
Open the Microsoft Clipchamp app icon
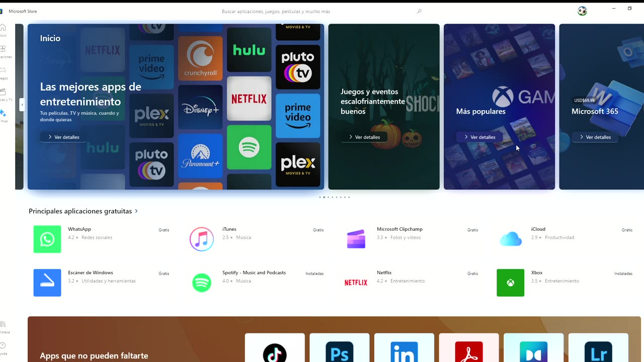point(356,239)
